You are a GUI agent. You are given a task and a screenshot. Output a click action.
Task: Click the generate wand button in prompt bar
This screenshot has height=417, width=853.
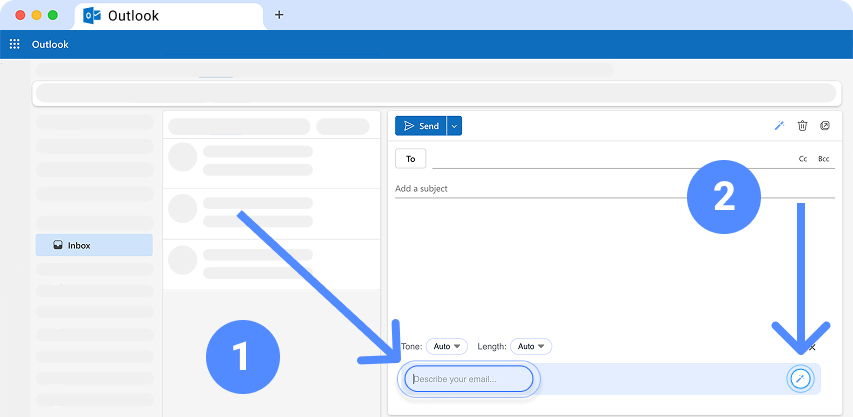(x=800, y=378)
